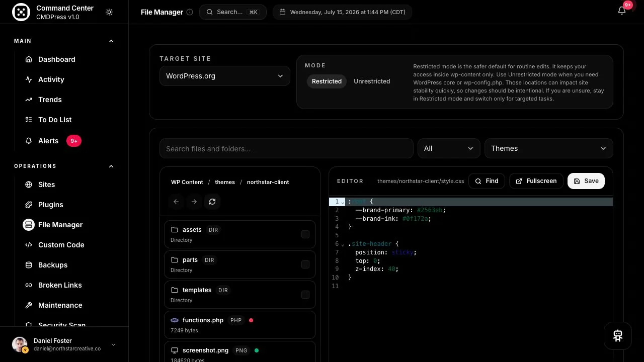The width and height of the screenshot is (644, 362).
Task: Refresh the file list
Action: coord(212,202)
